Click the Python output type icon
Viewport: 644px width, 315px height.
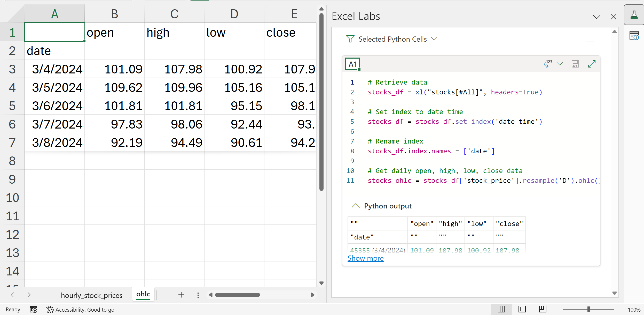548,64
